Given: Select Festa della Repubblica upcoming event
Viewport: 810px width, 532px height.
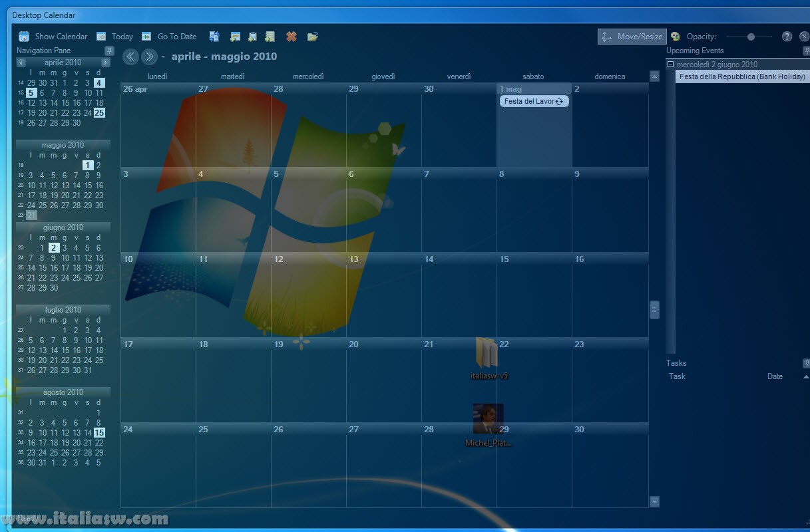Looking at the screenshot, I should (x=742, y=76).
